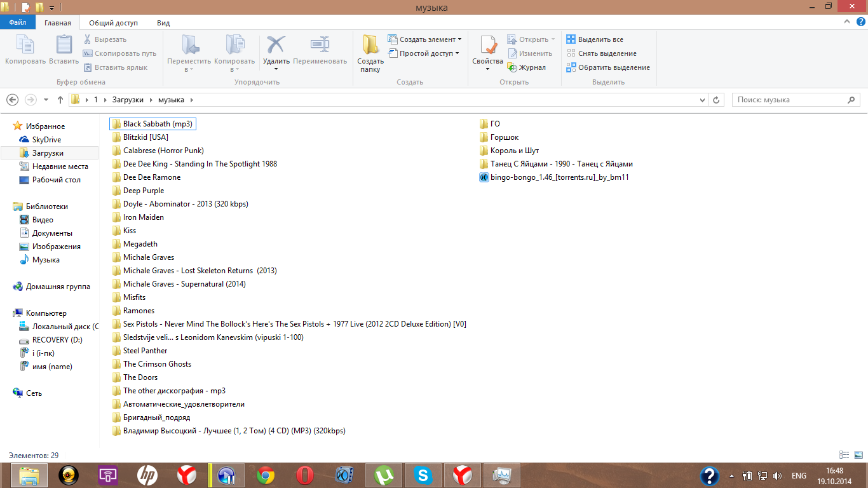Click the search magnifier icon
Screen dimensions: 868x488
click(852, 100)
